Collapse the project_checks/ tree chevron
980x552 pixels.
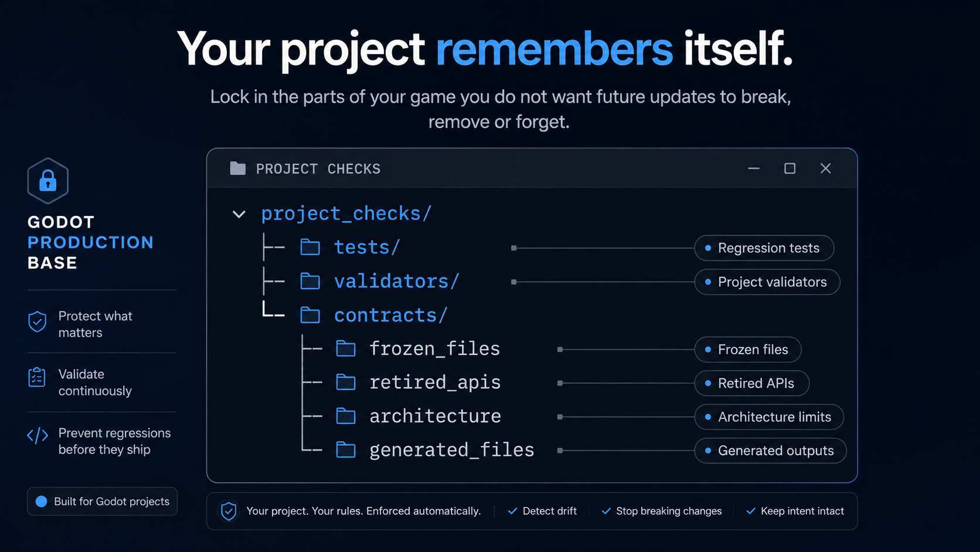tap(239, 214)
